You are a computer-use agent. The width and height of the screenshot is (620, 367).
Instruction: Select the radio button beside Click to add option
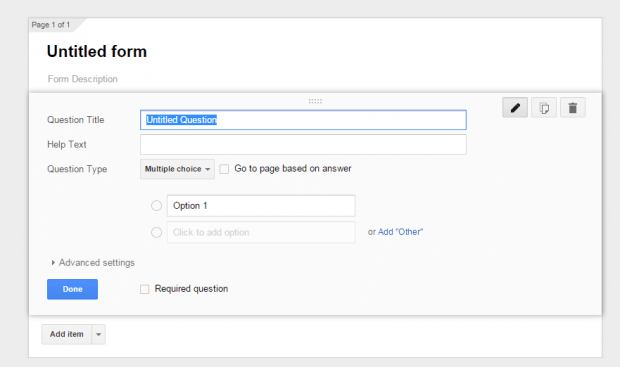coord(157,232)
